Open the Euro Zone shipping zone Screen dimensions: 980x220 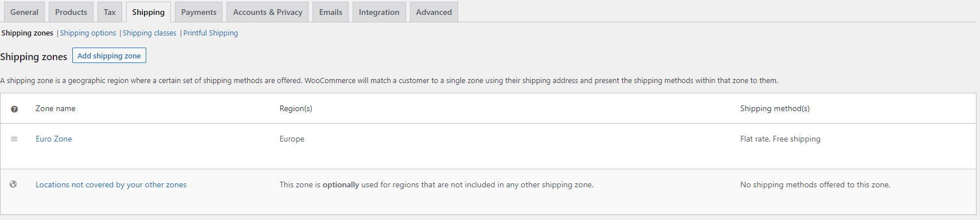click(54, 139)
